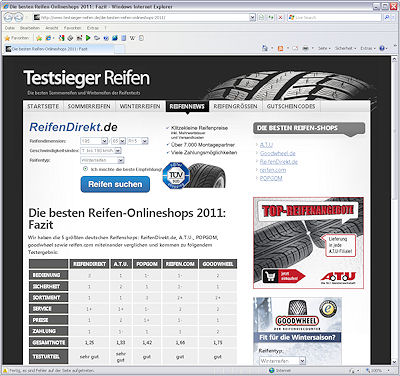Open the ReifenDirekt Reifentyp dropdown
Viewport: 400px width, 376px height.
(102, 160)
